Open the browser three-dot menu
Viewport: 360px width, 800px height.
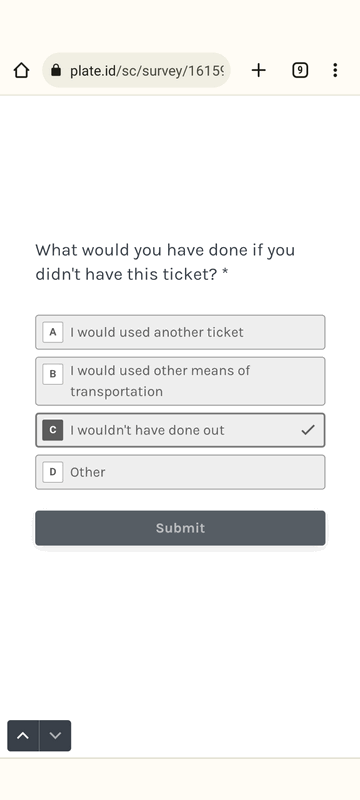[335, 70]
